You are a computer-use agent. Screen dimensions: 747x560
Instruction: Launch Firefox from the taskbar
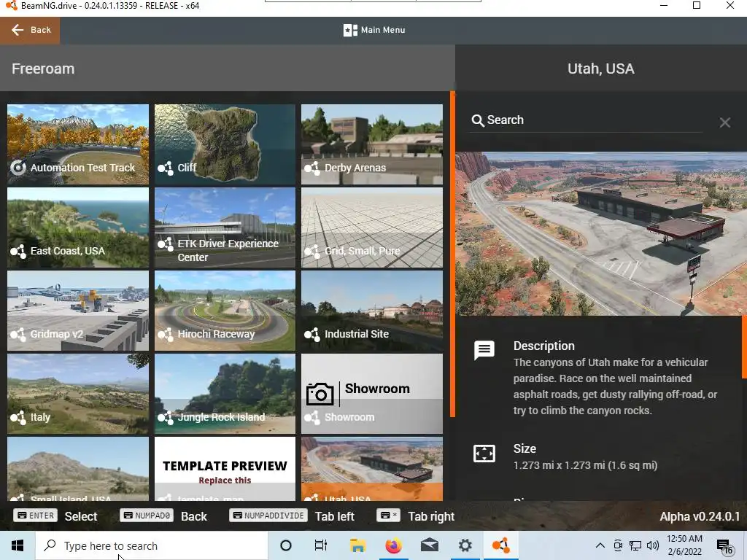pos(393,545)
